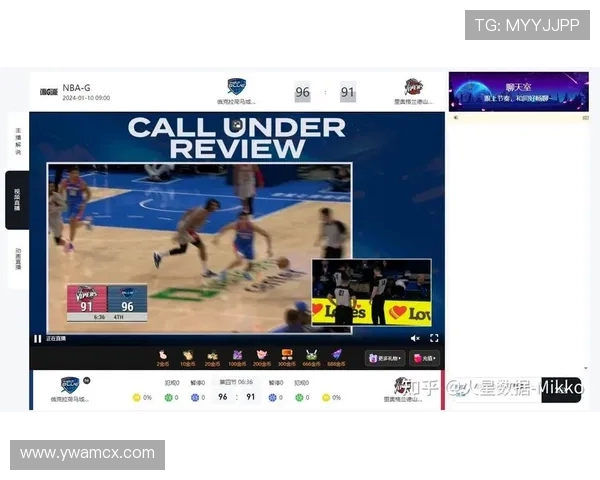Open the 更多礼物 dropdown
Screen dimensions: 600x480
pos(385,358)
